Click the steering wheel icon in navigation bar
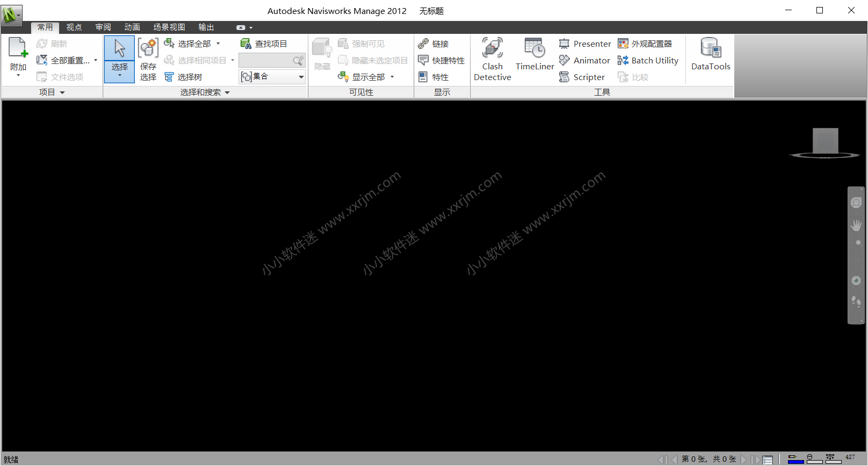The height and width of the screenshot is (466, 868). [x=856, y=203]
